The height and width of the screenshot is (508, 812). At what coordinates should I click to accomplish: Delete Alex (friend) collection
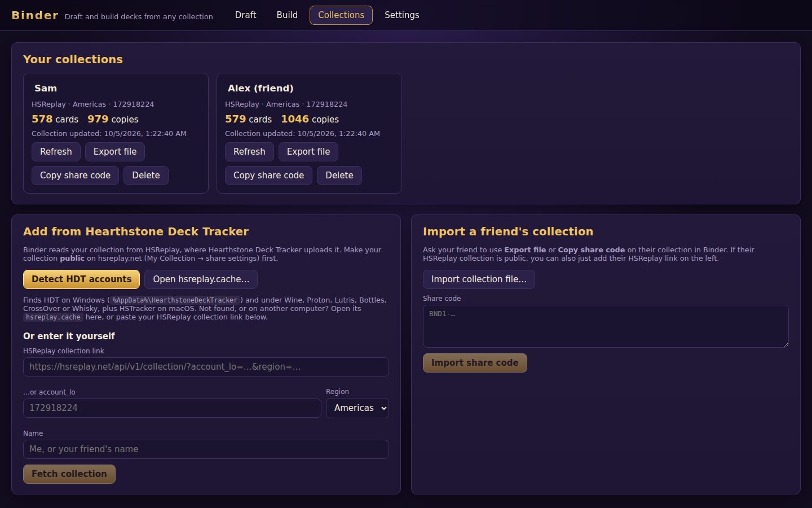[339, 176]
